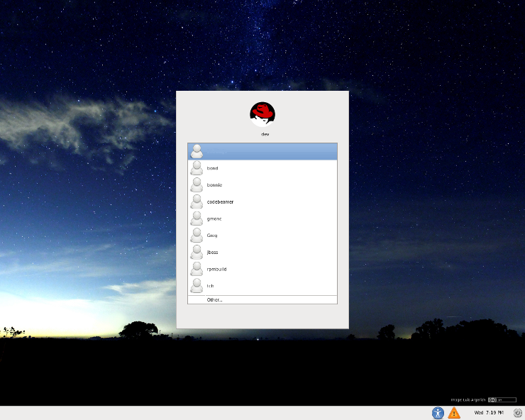Image resolution: width=525 pixels, height=420 pixels.
Task: Click the orange warning triangle icon
Action: pyautogui.click(x=454, y=412)
